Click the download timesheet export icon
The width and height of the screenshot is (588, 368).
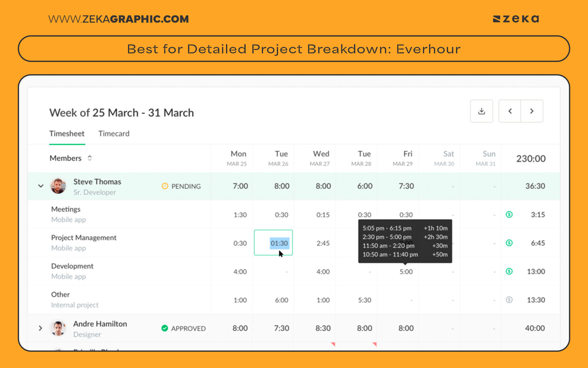pyautogui.click(x=481, y=111)
